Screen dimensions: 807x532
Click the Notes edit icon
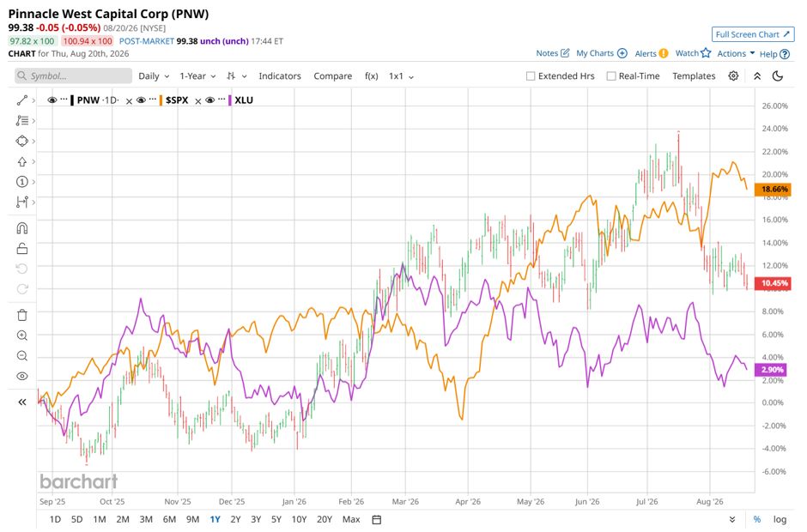pyautogui.click(x=565, y=53)
